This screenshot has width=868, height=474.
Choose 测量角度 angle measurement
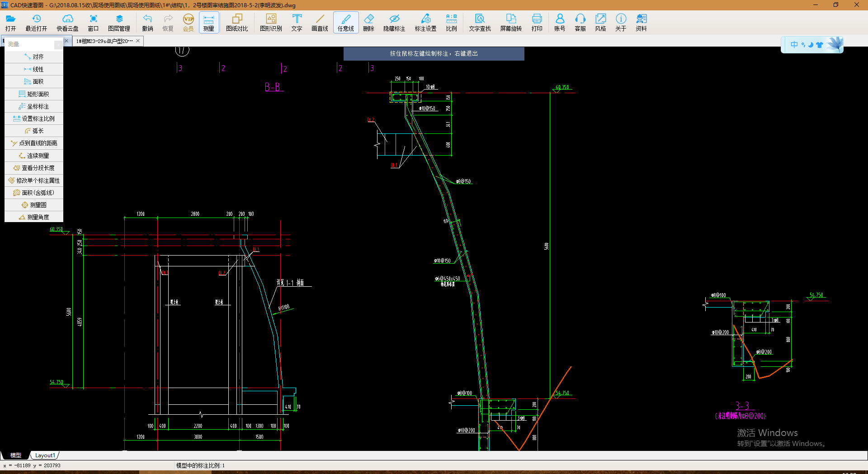pos(34,217)
